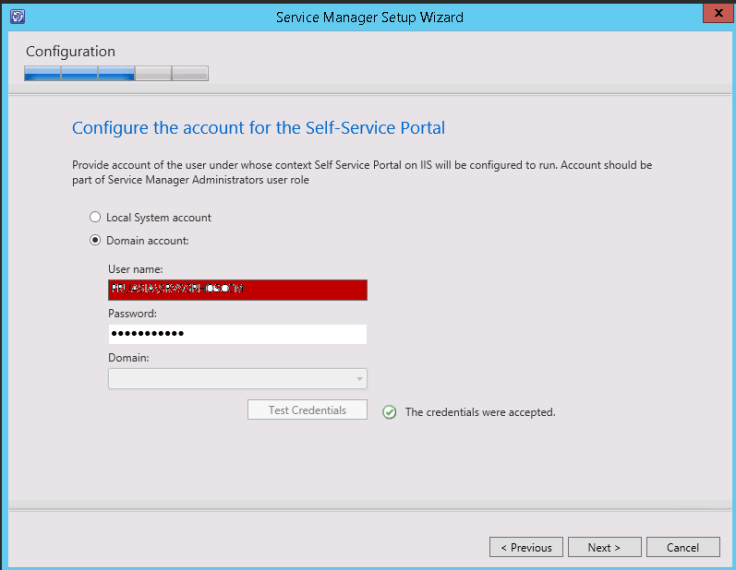
Task: Click the Service Manager Setup Wizard title text
Action: click(369, 17)
